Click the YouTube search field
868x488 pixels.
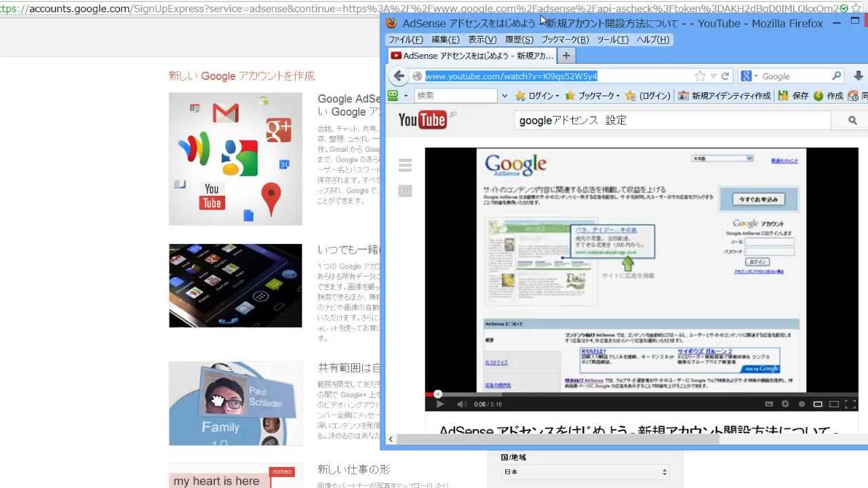[x=673, y=121]
